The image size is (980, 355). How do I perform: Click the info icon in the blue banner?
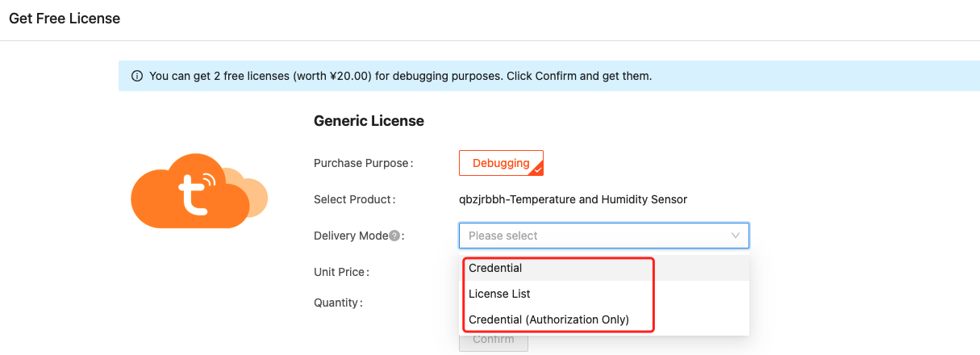tap(136, 77)
